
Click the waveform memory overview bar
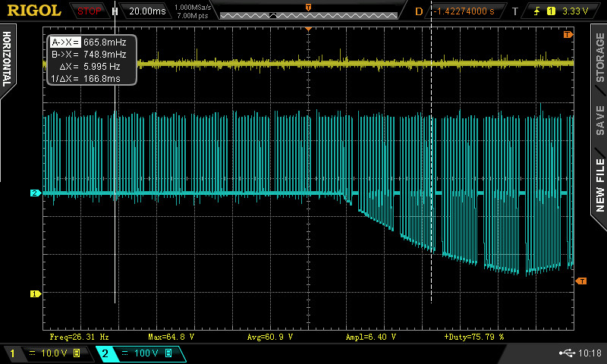(307, 11)
